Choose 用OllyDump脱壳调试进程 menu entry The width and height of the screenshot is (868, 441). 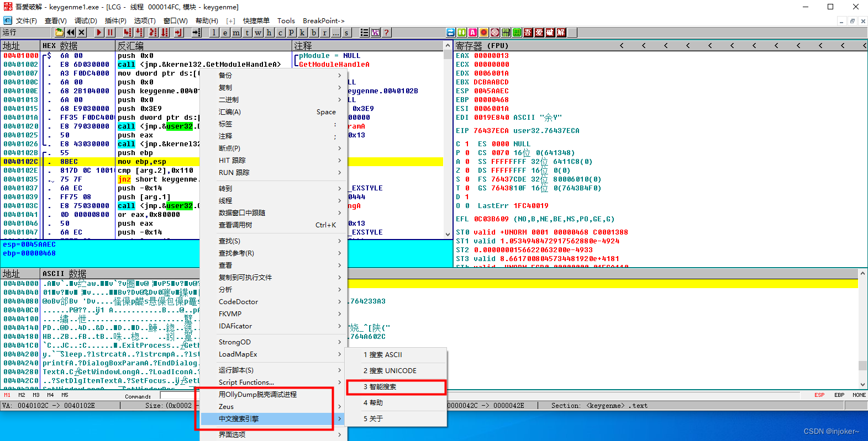pyautogui.click(x=272, y=395)
